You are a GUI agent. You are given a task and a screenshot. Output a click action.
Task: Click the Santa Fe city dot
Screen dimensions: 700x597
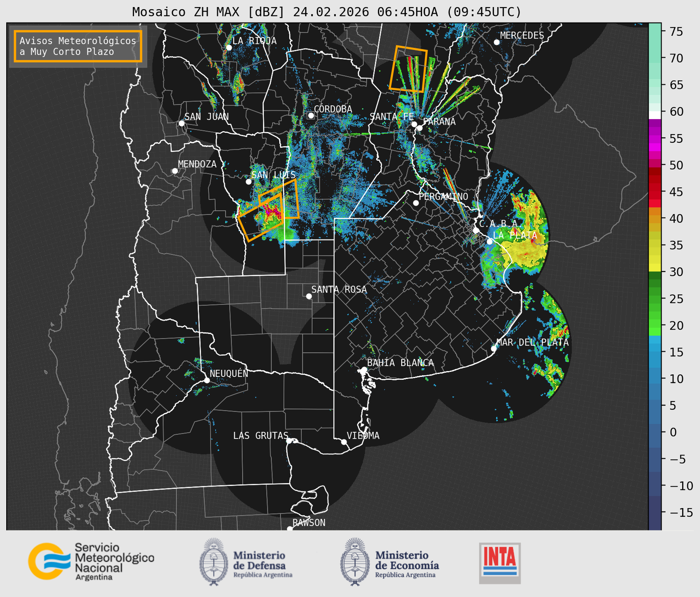tap(414, 124)
